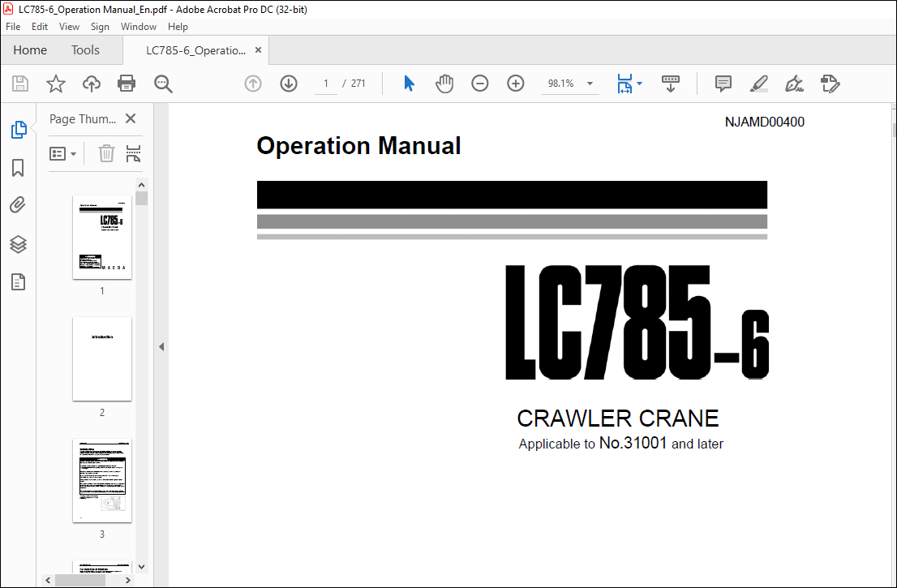Go to previous page arrow icon
897x588 pixels.
(x=253, y=84)
